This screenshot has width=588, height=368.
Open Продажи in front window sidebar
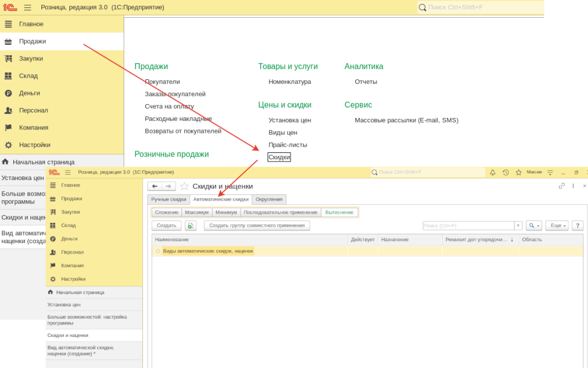[x=94, y=198]
